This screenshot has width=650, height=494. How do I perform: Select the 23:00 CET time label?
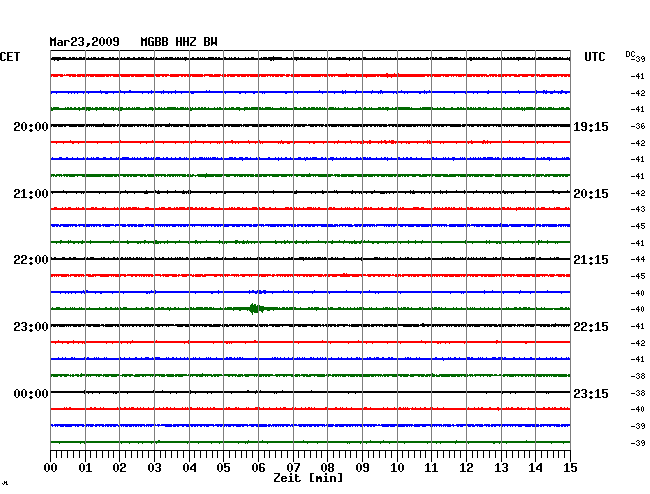31,327
